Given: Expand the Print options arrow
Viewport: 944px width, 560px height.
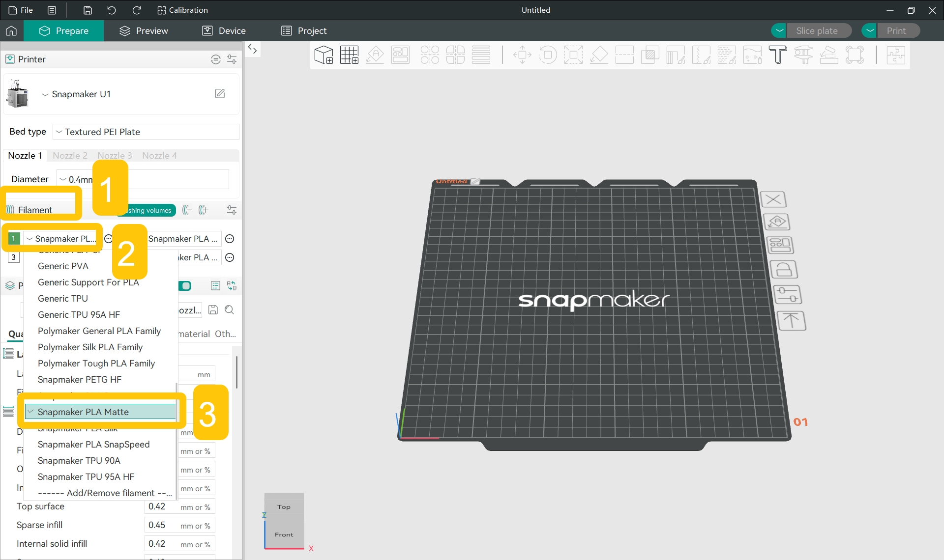Looking at the screenshot, I should [870, 31].
